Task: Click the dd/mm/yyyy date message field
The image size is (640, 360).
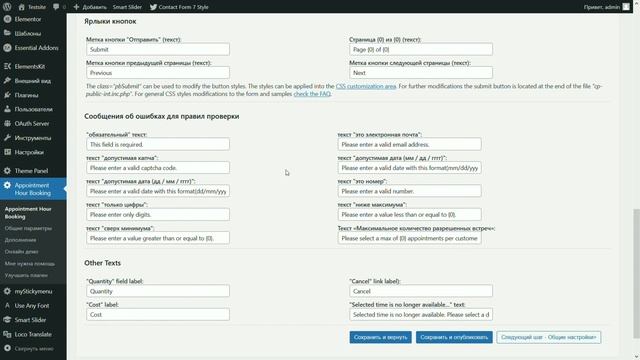Action: tap(158, 191)
